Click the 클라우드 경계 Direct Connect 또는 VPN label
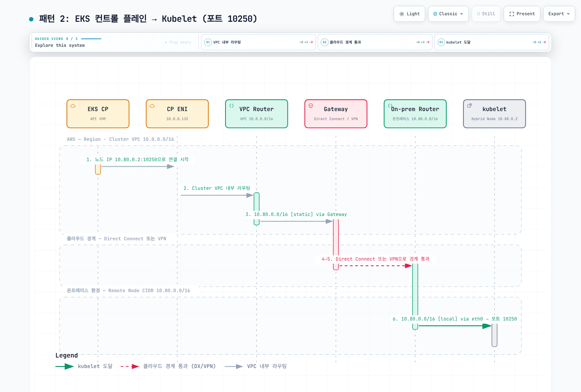581x392 pixels. 117,238
